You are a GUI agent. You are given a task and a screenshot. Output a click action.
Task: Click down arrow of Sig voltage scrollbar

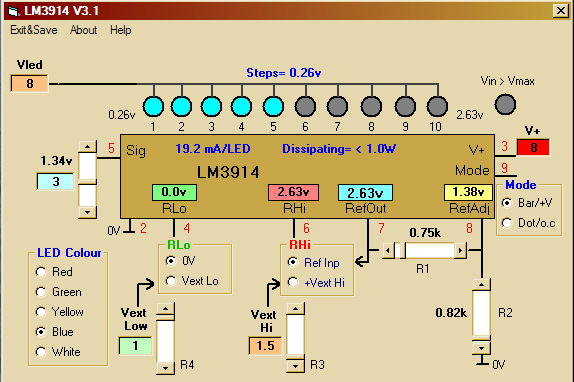[x=87, y=212]
